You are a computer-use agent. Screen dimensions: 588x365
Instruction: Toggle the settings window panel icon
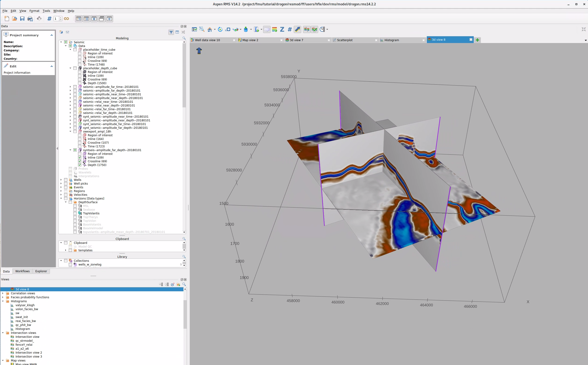[x=94, y=19]
